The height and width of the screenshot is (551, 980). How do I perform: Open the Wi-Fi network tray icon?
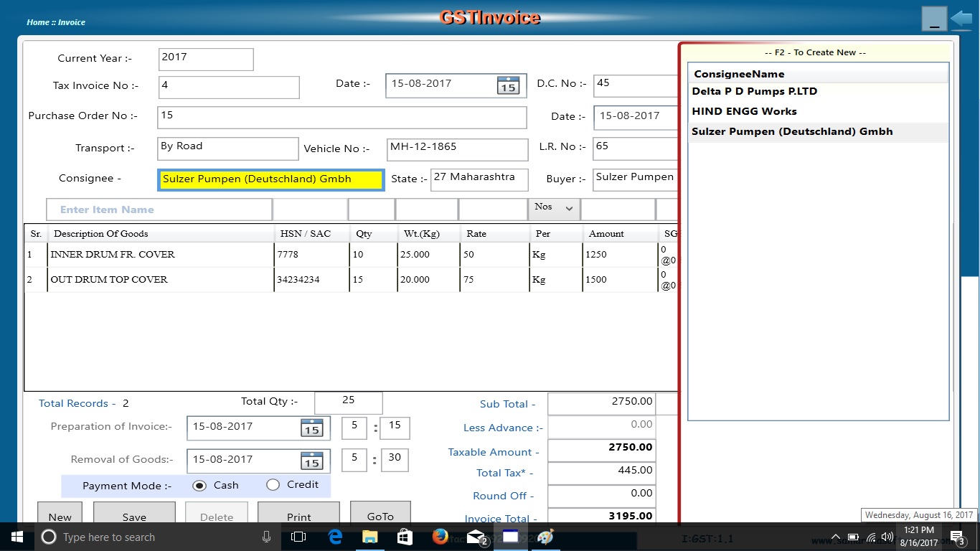871,537
